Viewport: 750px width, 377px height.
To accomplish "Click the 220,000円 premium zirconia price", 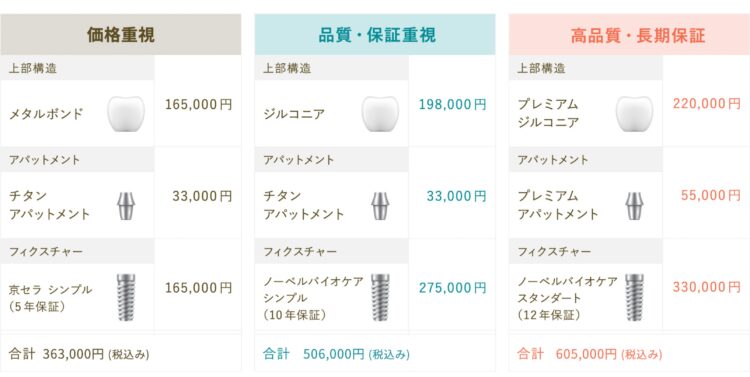I will coord(706,104).
